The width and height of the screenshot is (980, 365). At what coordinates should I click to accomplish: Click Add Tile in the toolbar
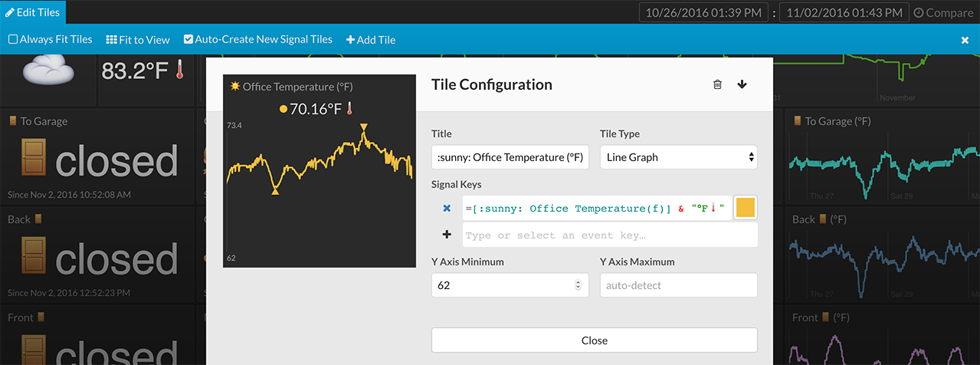coord(371,39)
